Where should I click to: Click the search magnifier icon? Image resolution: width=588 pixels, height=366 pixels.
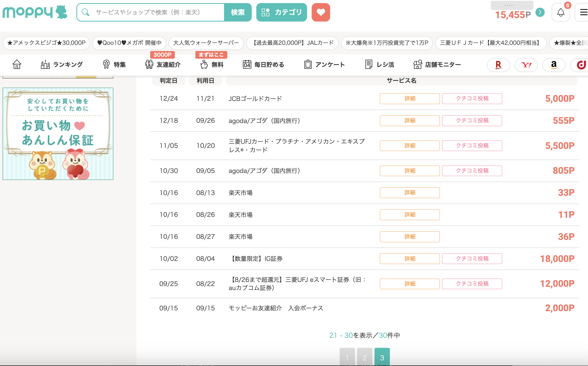[85, 12]
